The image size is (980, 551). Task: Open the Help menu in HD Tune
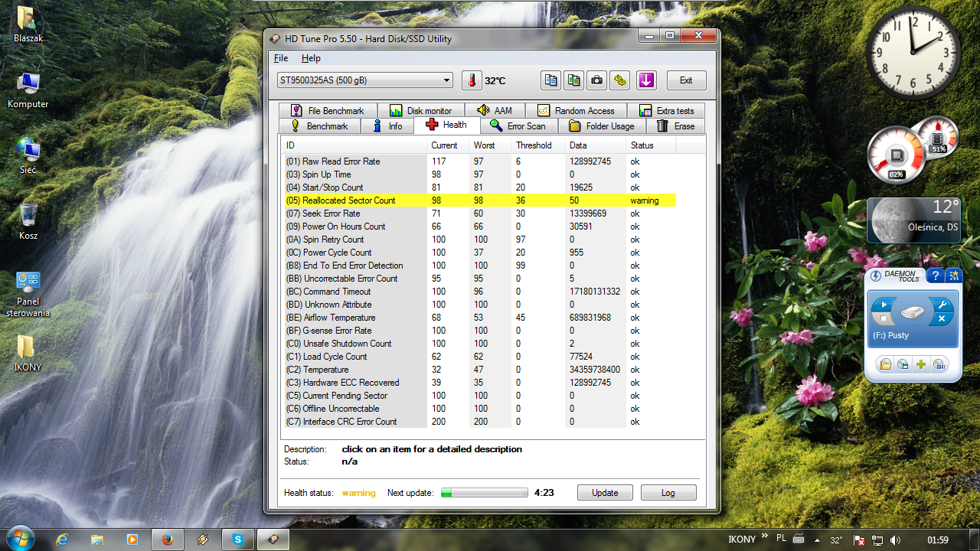[311, 58]
